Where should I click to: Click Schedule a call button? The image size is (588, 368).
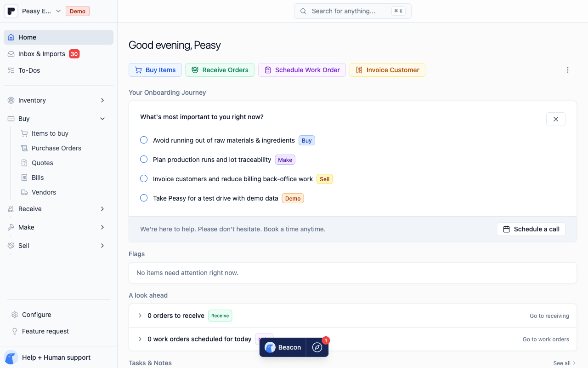pyautogui.click(x=531, y=229)
